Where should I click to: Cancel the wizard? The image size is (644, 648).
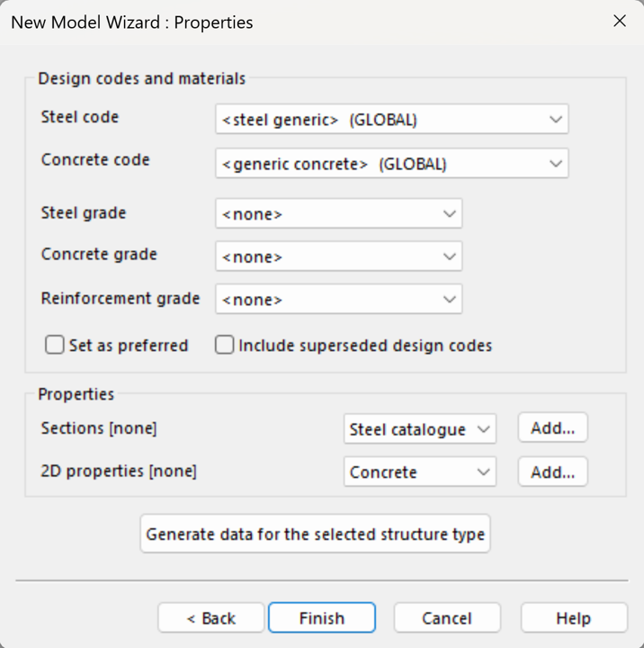pyautogui.click(x=447, y=618)
